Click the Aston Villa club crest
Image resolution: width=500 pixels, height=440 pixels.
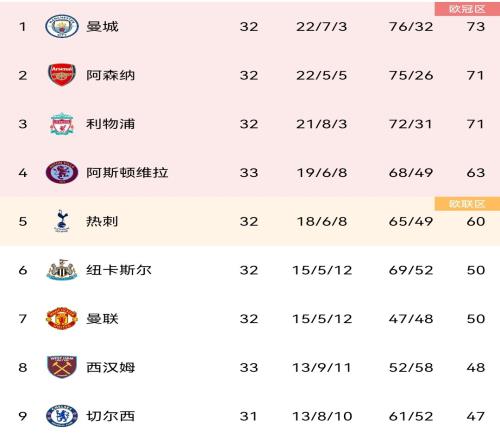pos(62,172)
